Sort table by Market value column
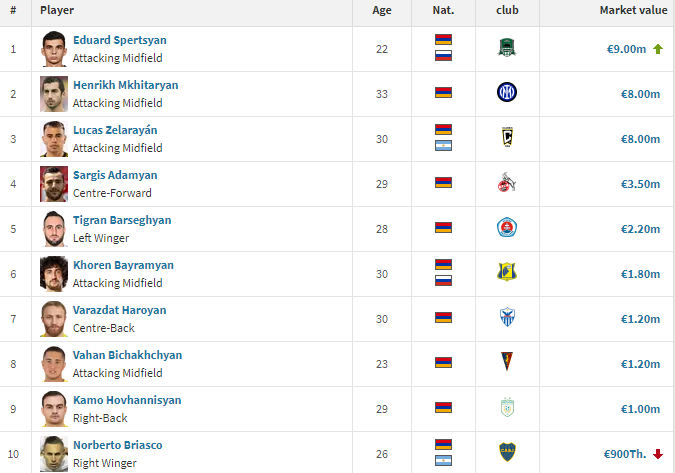The image size is (675, 473). (x=633, y=10)
